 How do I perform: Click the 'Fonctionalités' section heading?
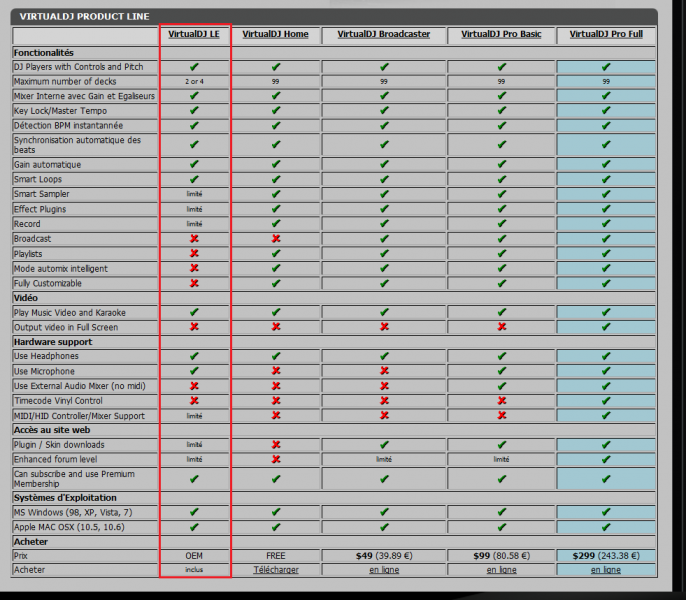click(x=43, y=53)
